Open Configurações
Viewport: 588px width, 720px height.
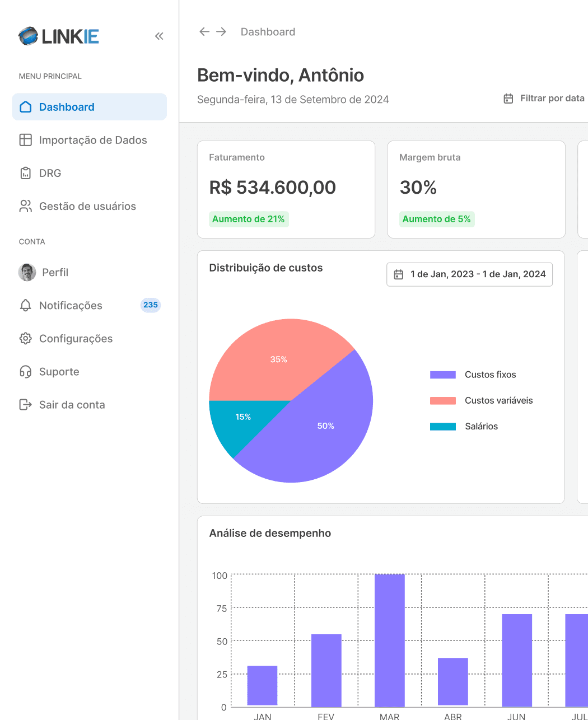(90, 338)
